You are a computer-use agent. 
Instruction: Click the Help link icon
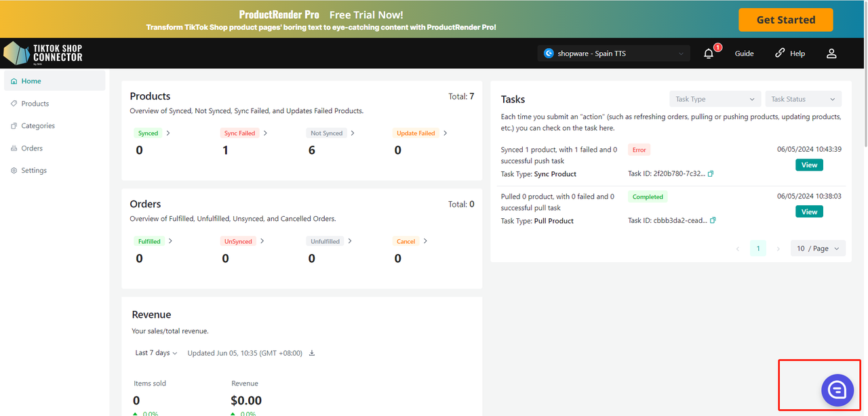[x=780, y=53]
